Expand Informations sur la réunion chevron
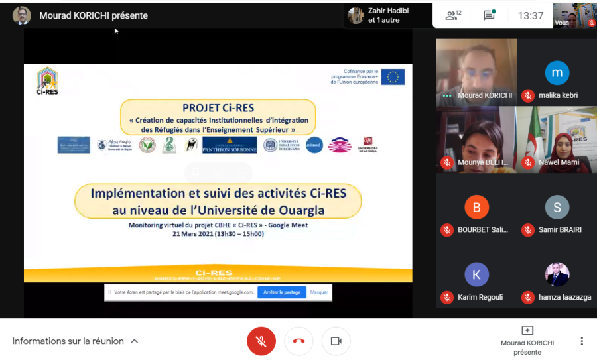Viewport: 597px width, 364px height. [x=135, y=341]
